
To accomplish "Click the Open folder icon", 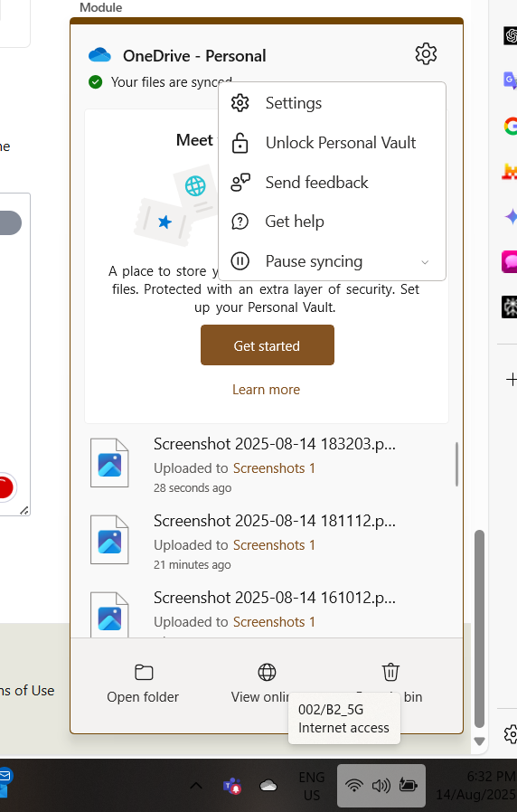I will coord(144,672).
